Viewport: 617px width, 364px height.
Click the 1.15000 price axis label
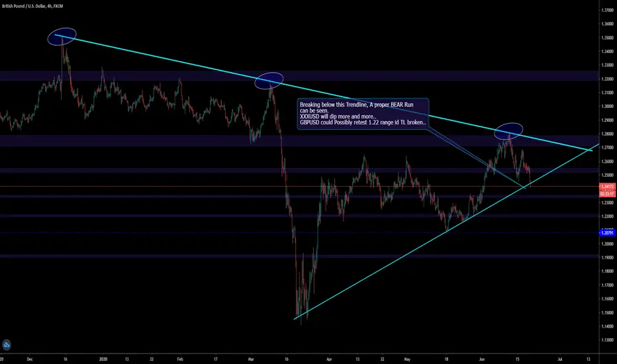[608, 313]
